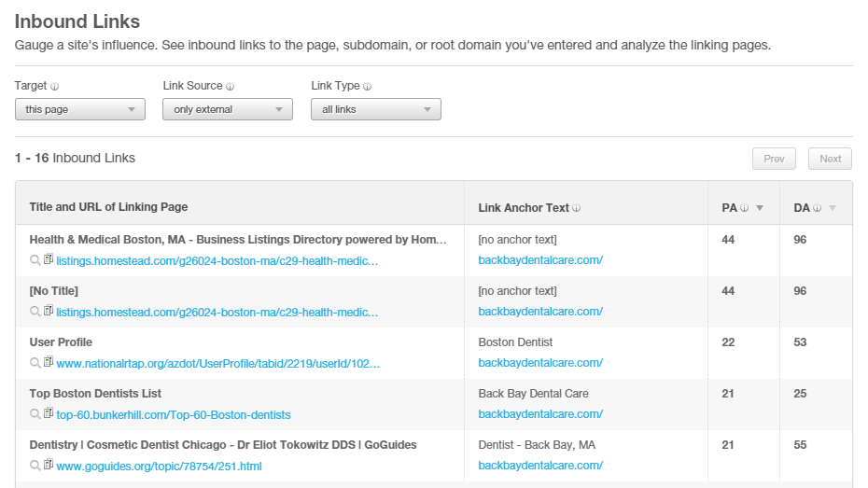Image resolution: width=868 pixels, height=488 pixels.
Task: Open the Link Type dropdown showing all links
Action: coord(376,109)
